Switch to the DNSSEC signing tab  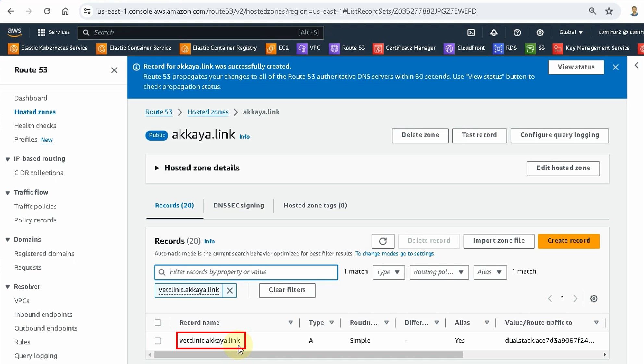click(x=239, y=206)
